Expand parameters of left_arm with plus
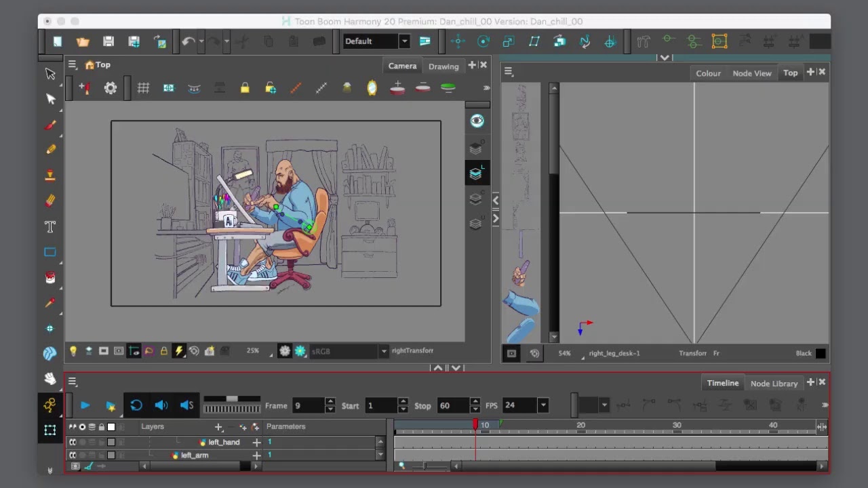Screen dimensions: 868x488 pyautogui.click(x=256, y=455)
